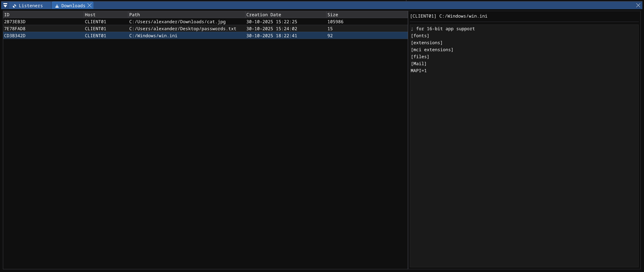The image size is (644, 272).
Task: Click the MAPI=1 line in preview
Action: click(x=419, y=71)
